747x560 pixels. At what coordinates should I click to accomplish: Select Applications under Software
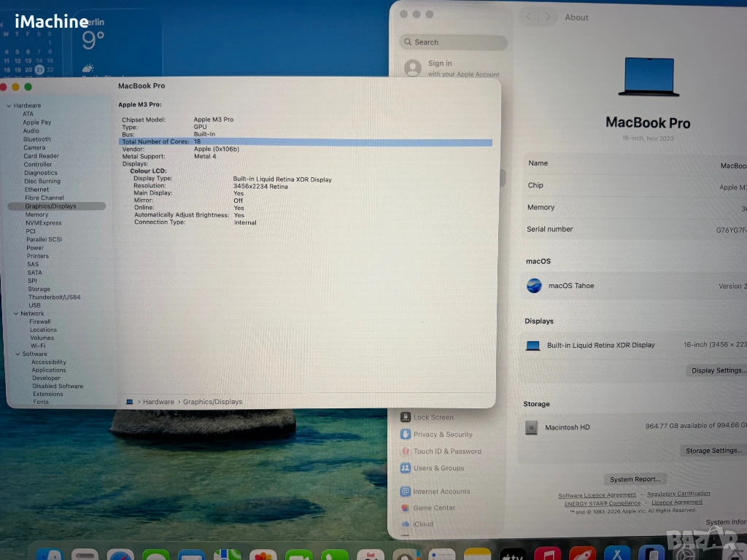49,370
